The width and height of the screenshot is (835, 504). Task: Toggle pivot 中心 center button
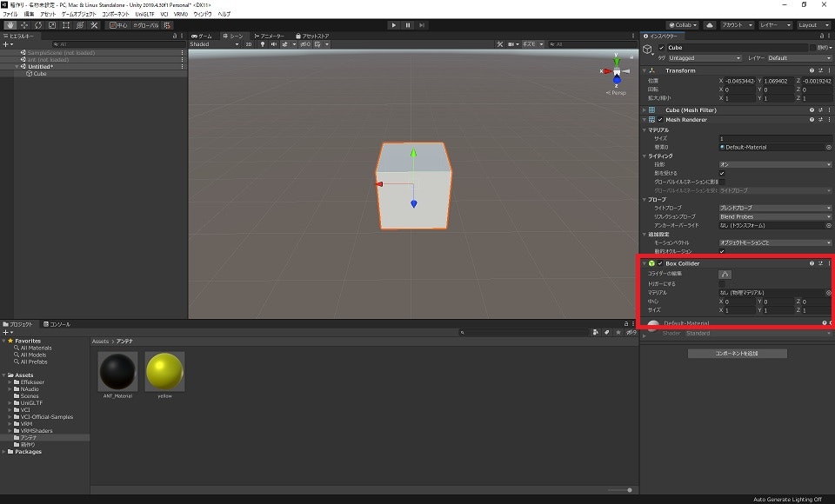point(118,25)
